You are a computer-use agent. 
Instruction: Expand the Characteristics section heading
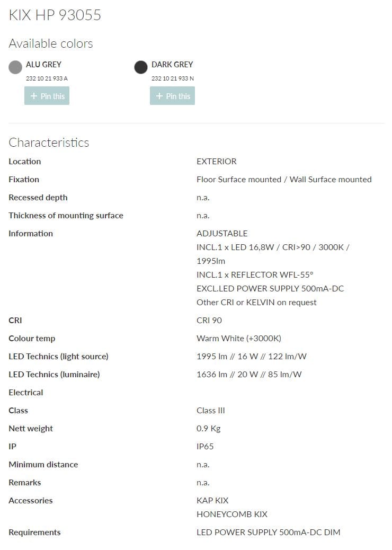click(x=49, y=143)
